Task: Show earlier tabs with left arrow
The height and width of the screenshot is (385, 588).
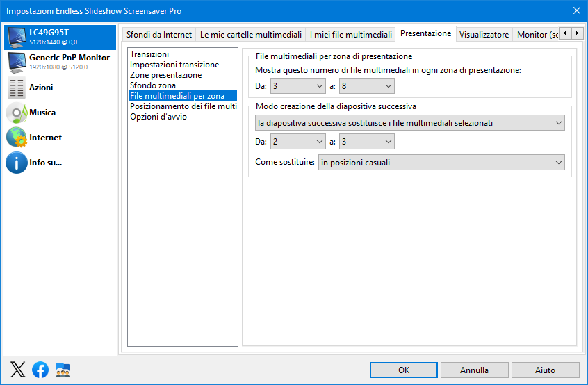Action: coord(565,33)
